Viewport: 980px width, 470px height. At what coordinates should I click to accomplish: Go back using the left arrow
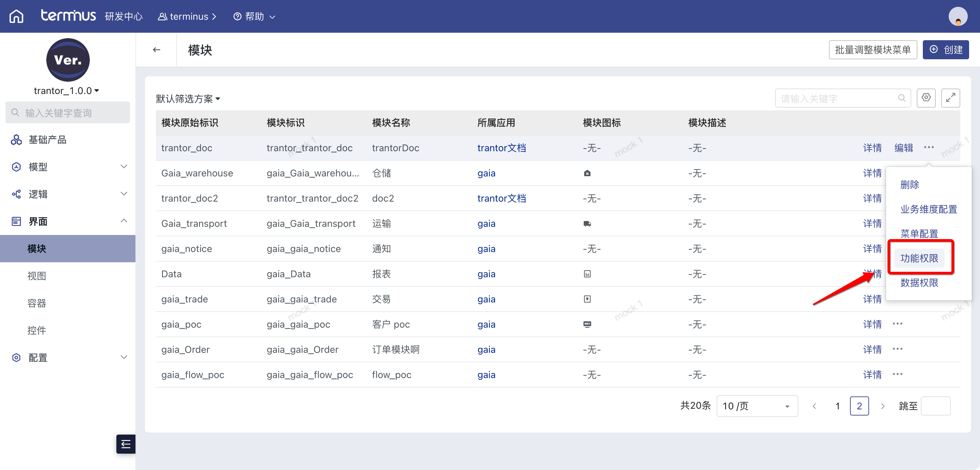(157, 50)
